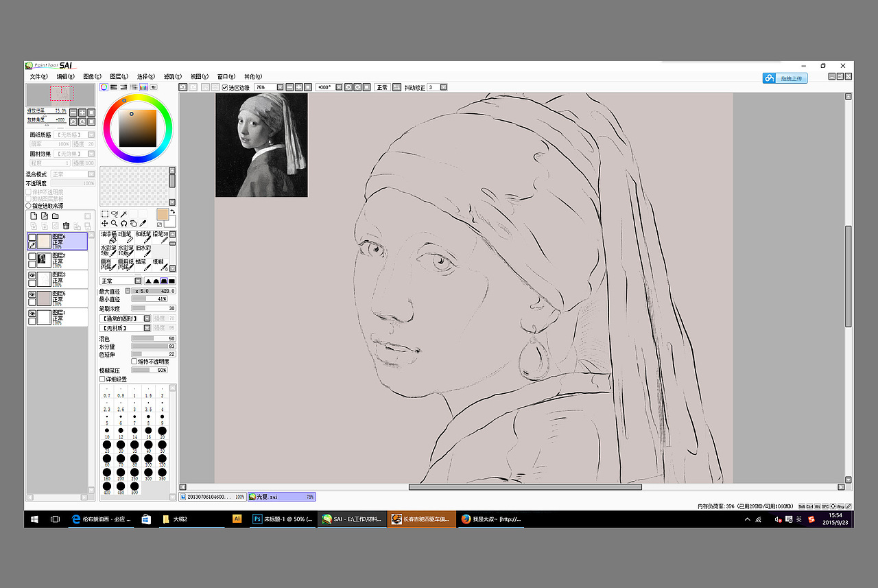Open Photoshop from the taskbar
Screen dimensions: 878x588
(x=283, y=519)
